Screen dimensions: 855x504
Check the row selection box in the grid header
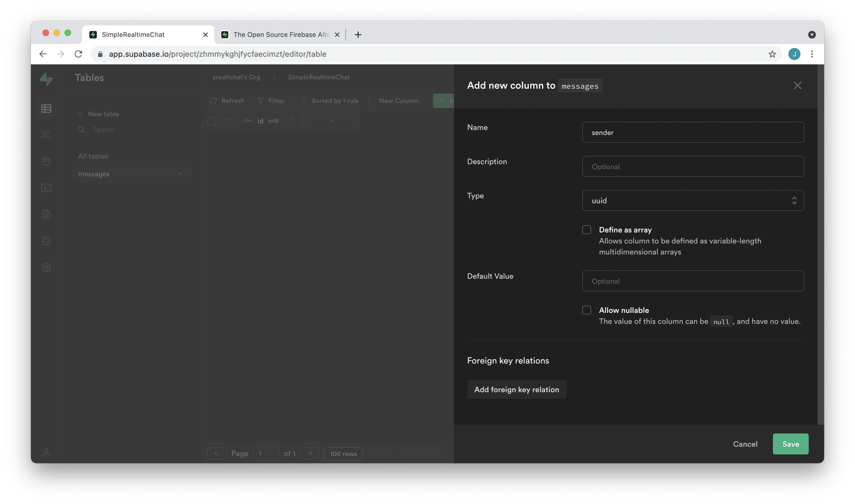click(211, 121)
